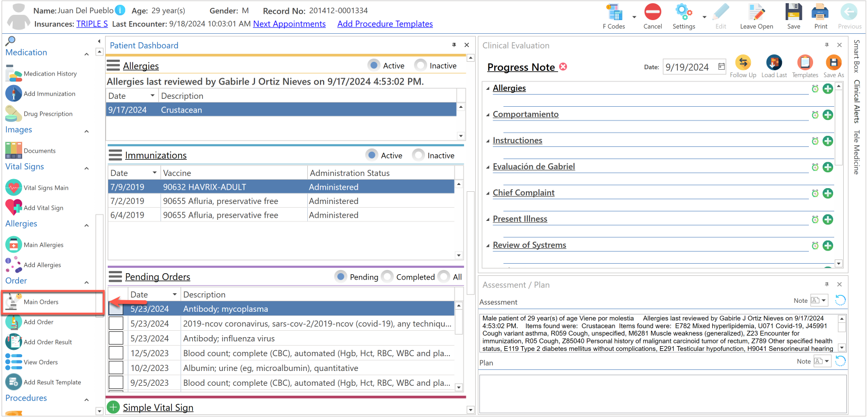868x418 pixels.
Task: Check the Albumin; urine order checkbox
Action: point(116,368)
